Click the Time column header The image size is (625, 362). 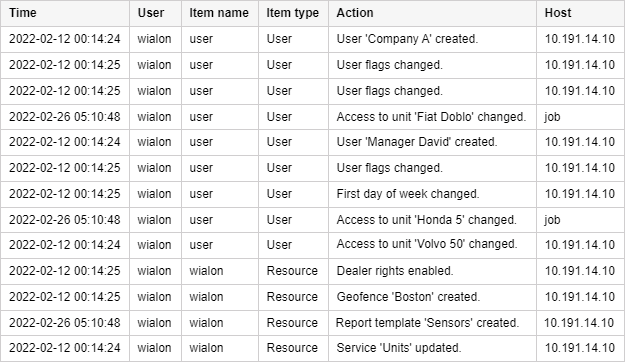(65, 13)
